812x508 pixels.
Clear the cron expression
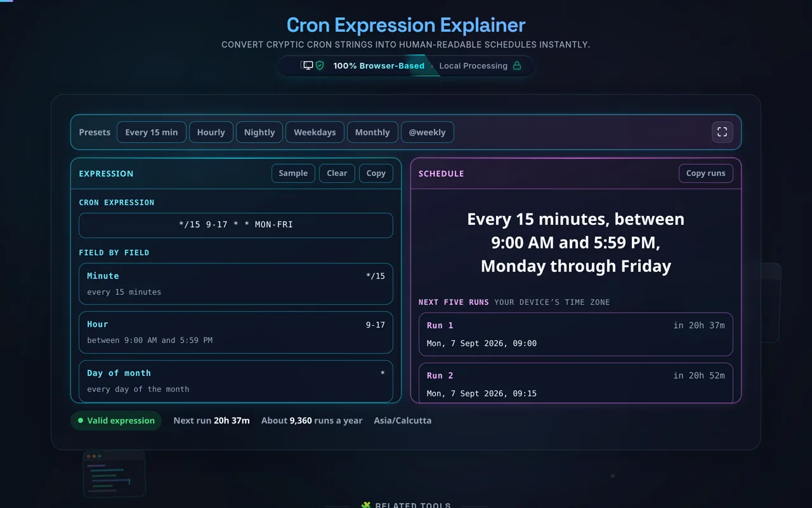point(337,173)
